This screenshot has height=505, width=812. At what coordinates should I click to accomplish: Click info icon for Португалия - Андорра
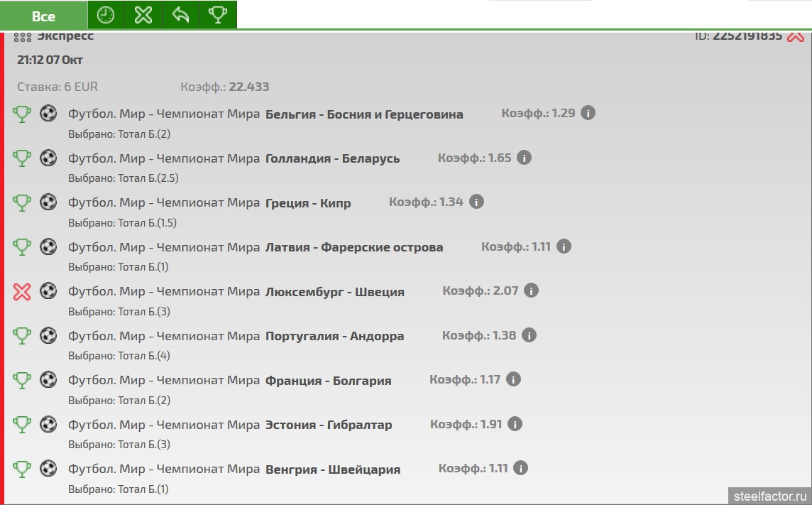pos(529,335)
